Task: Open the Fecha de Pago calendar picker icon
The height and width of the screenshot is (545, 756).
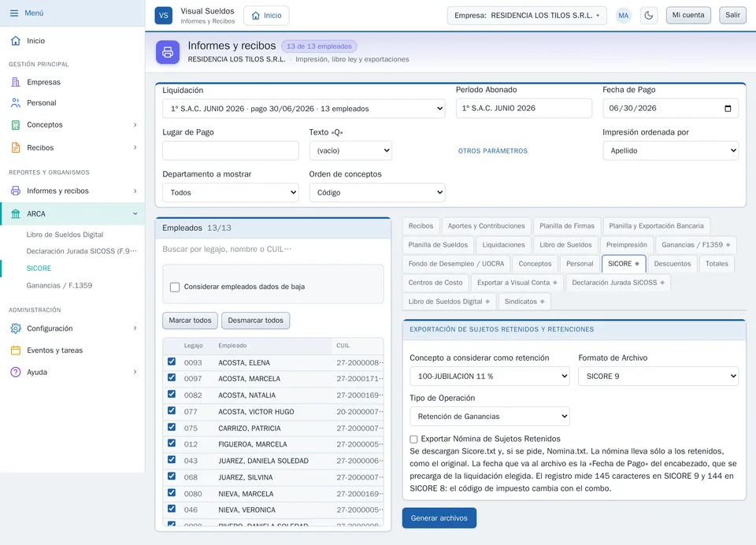Action: coord(728,109)
